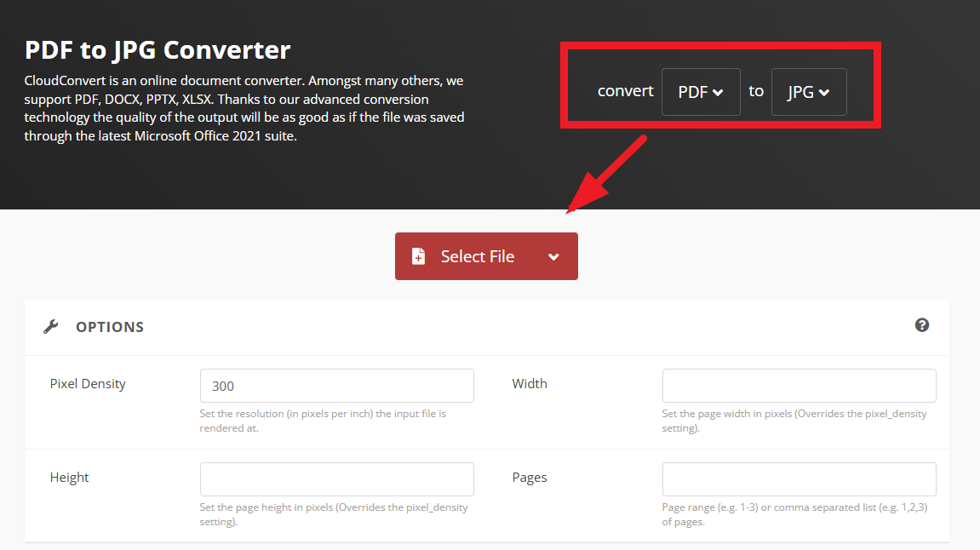Expand the Select File source arrow

(553, 257)
